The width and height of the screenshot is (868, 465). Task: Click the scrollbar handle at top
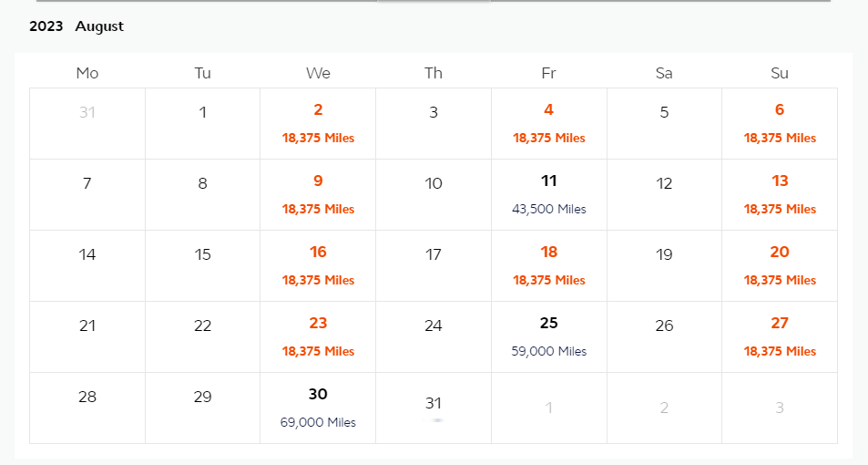[434, 1]
